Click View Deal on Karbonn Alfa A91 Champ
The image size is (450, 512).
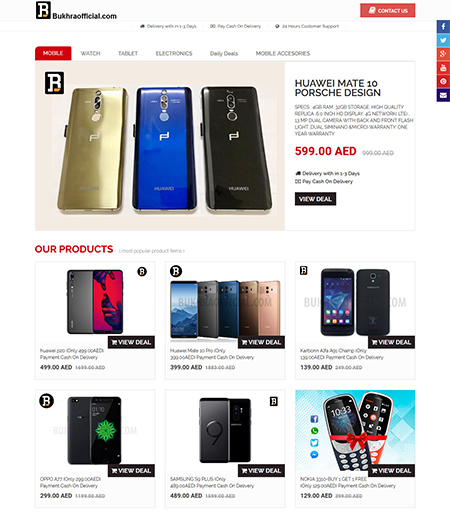pyautogui.click(x=391, y=342)
